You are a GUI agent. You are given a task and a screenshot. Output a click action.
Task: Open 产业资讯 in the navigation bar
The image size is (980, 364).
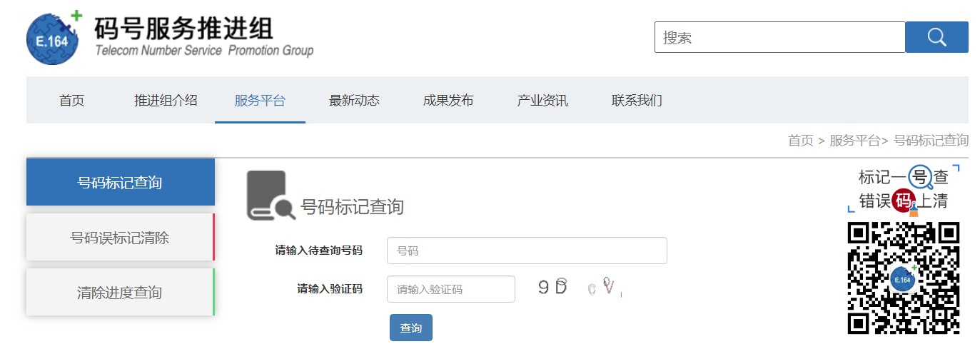542,101
